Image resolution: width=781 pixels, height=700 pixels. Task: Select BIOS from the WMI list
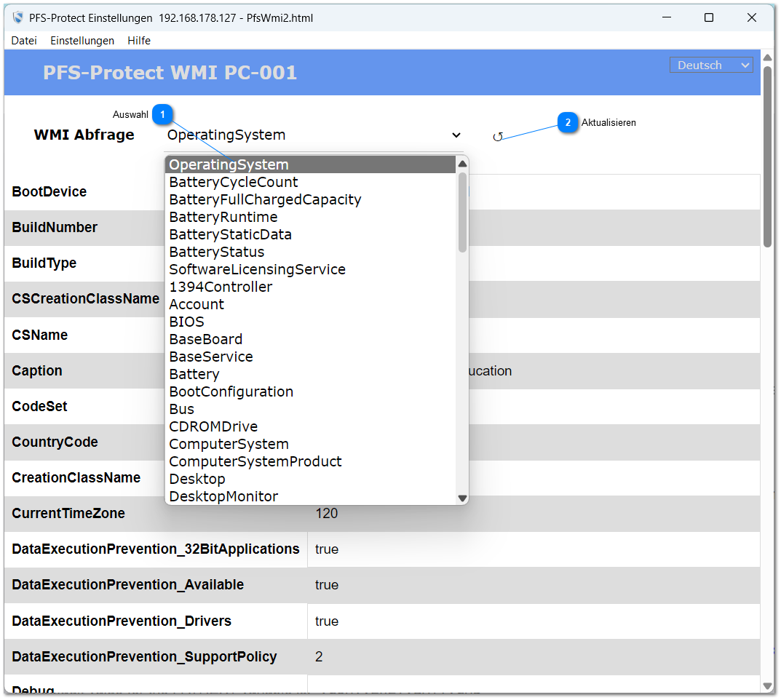(186, 322)
